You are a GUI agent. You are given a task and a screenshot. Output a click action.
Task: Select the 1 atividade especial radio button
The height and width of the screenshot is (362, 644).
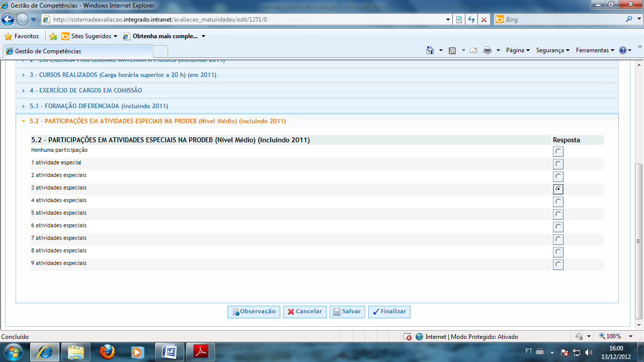pos(558,164)
